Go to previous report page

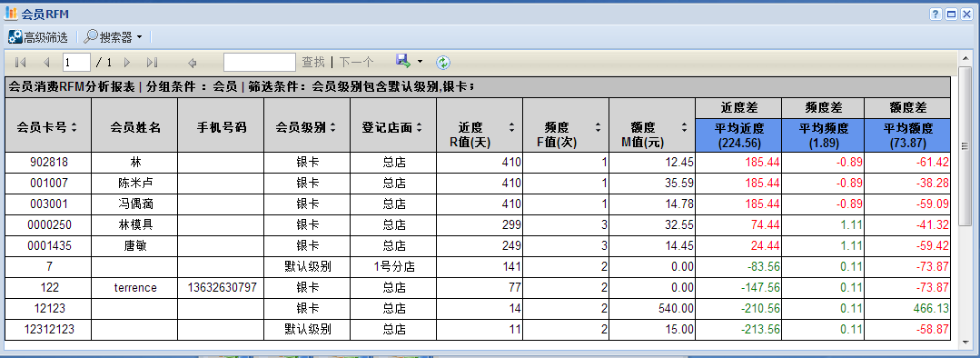(45, 63)
